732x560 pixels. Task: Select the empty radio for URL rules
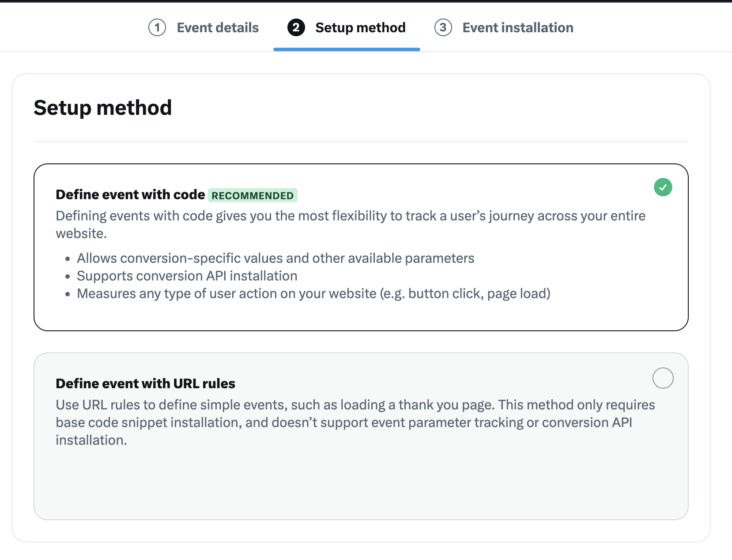pos(663,378)
